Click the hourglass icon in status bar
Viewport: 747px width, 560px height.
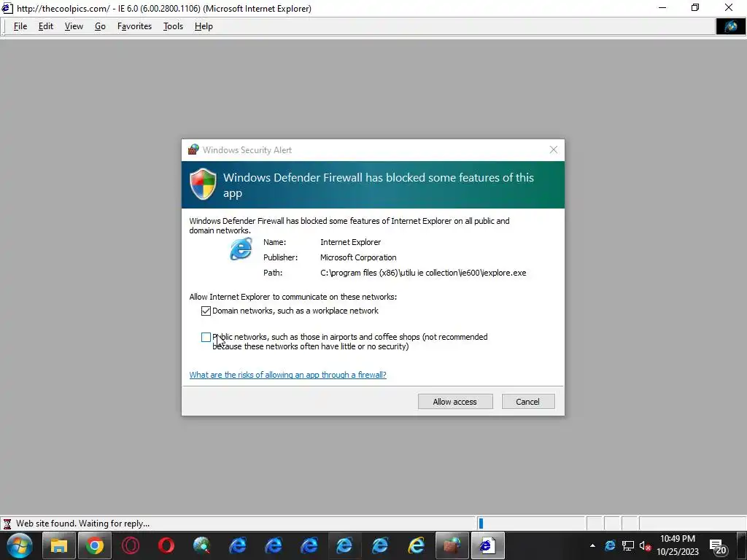pyautogui.click(x=7, y=524)
